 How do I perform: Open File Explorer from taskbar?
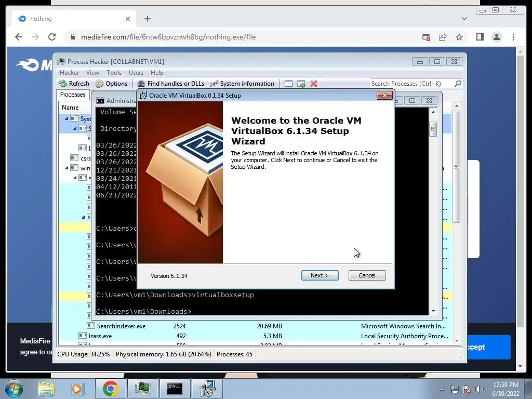click(46, 389)
